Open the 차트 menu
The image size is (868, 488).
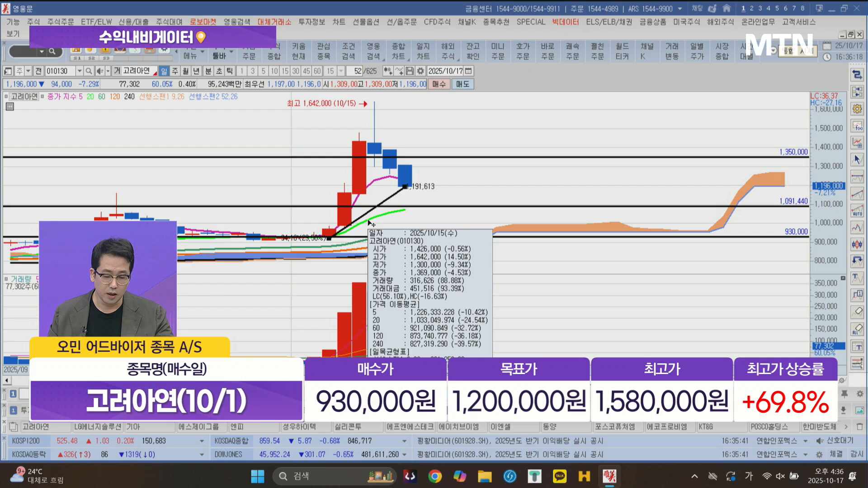pyautogui.click(x=339, y=22)
